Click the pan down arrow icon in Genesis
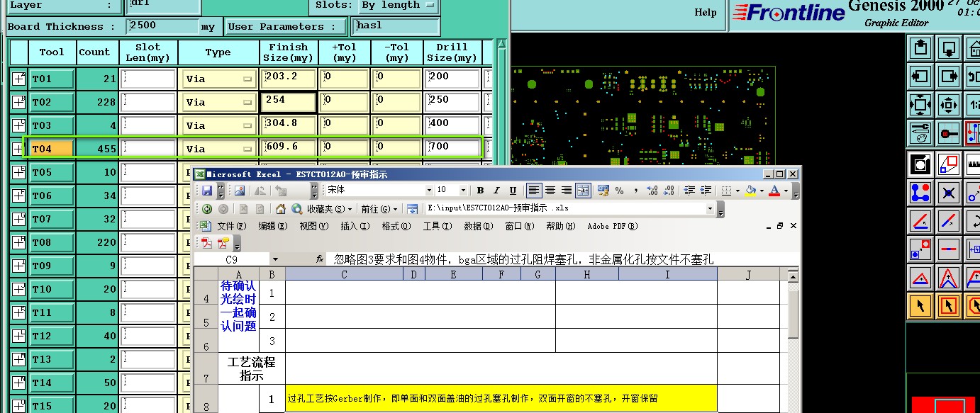980x413 pixels. 949,49
